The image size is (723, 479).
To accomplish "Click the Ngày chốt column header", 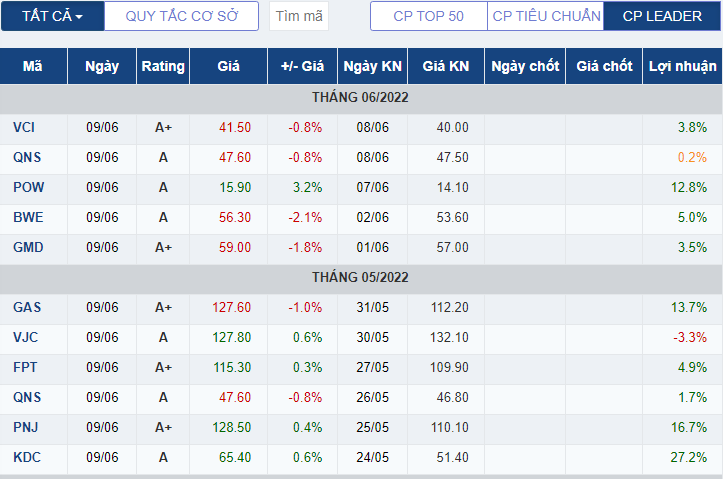I will pos(525,66).
